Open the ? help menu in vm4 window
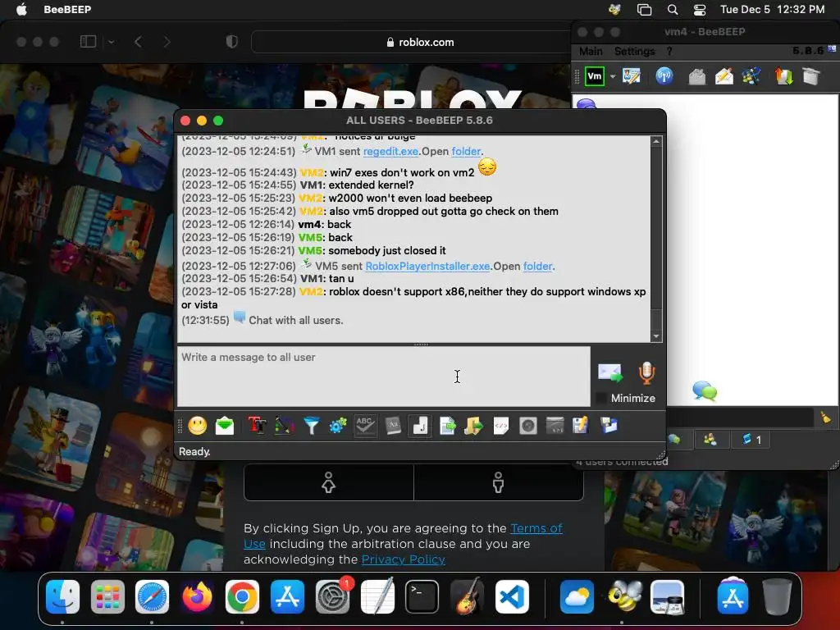Screen dimensions: 840x630 pyautogui.click(x=669, y=52)
